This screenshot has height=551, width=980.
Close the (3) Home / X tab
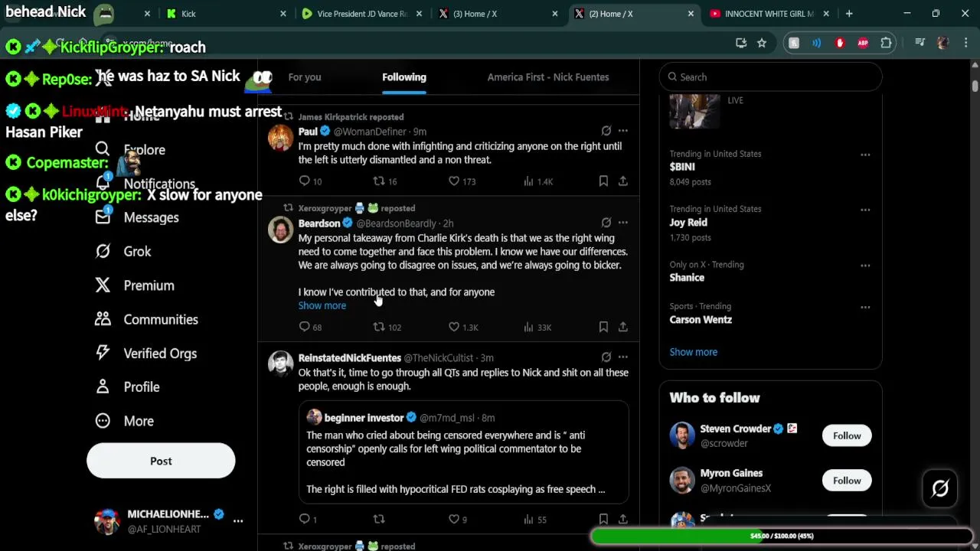click(x=555, y=14)
